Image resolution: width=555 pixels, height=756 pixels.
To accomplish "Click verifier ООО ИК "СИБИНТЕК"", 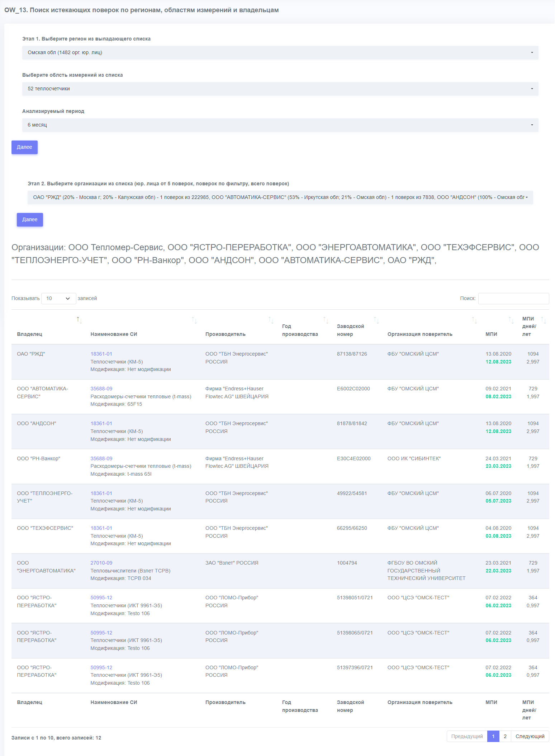I will tap(414, 459).
